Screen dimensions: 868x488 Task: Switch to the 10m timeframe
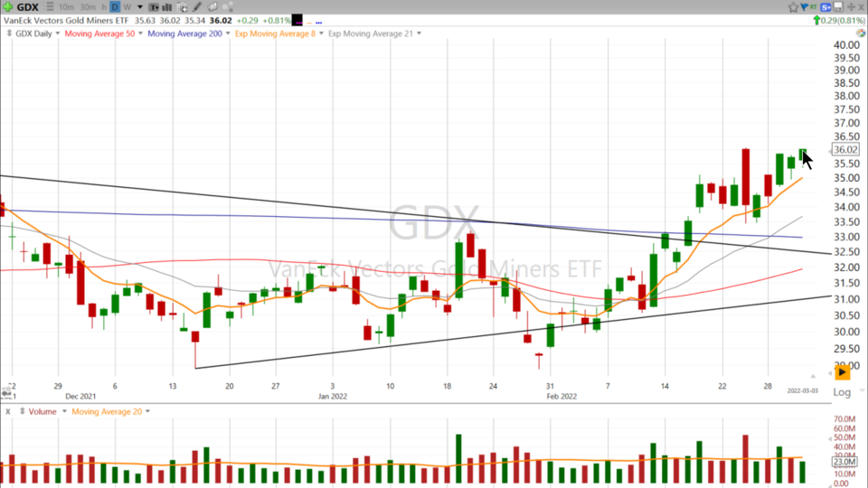click(x=66, y=7)
